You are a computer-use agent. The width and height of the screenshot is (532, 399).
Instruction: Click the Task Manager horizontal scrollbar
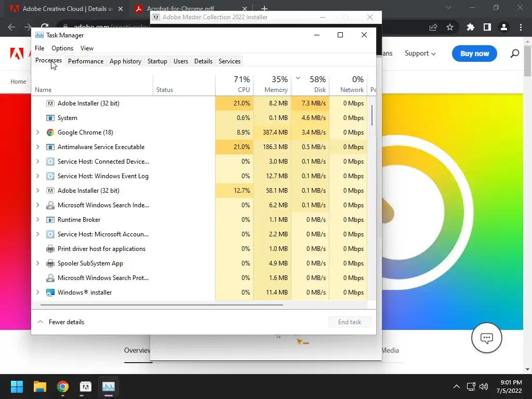tap(162, 304)
